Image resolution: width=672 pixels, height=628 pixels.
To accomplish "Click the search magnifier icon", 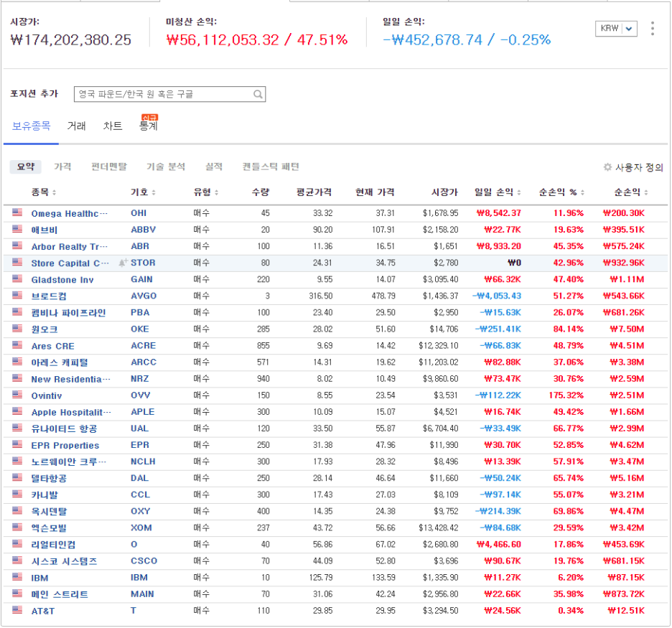I will (x=258, y=94).
